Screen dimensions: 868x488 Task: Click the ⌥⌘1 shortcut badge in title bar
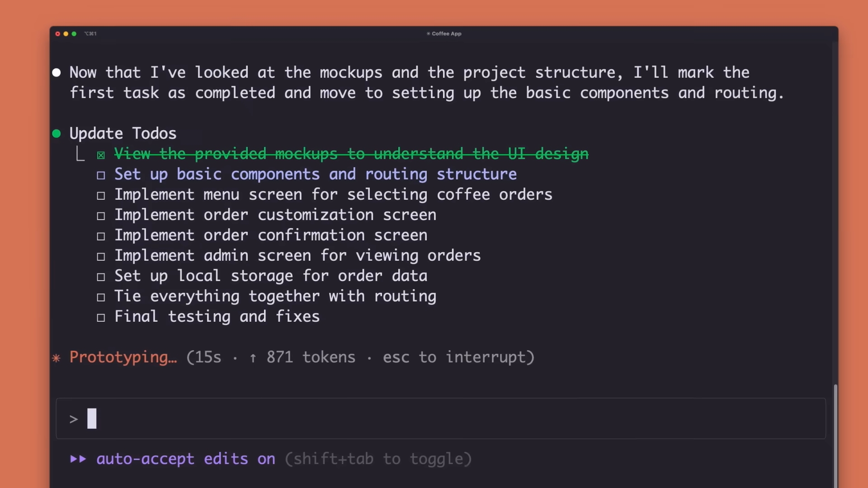(x=90, y=33)
